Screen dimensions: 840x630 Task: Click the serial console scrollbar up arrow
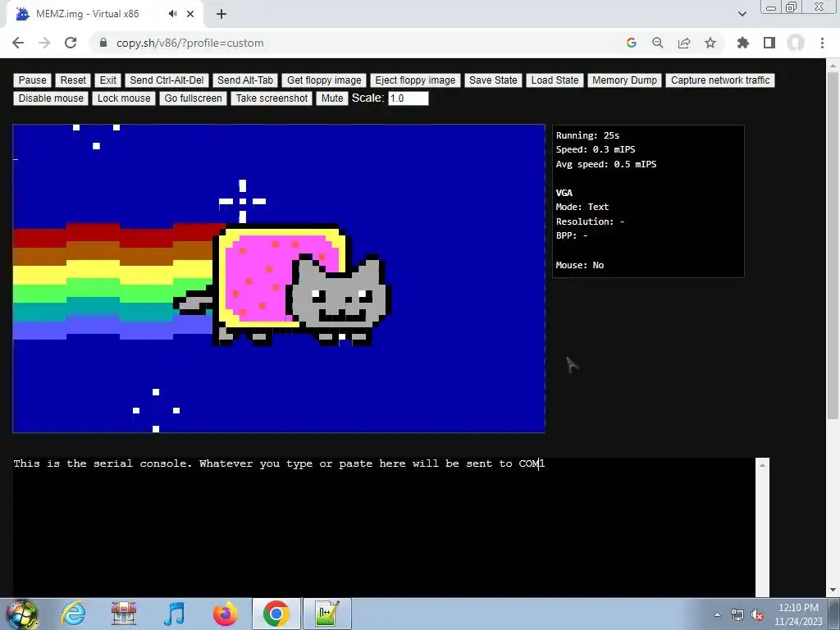coord(762,465)
